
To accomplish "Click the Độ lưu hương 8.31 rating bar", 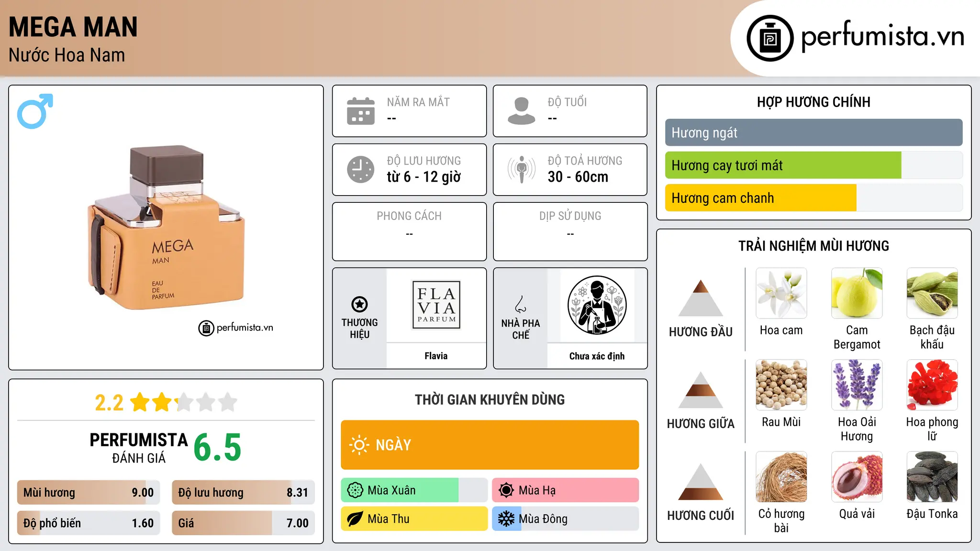I will [x=243, y=493].
